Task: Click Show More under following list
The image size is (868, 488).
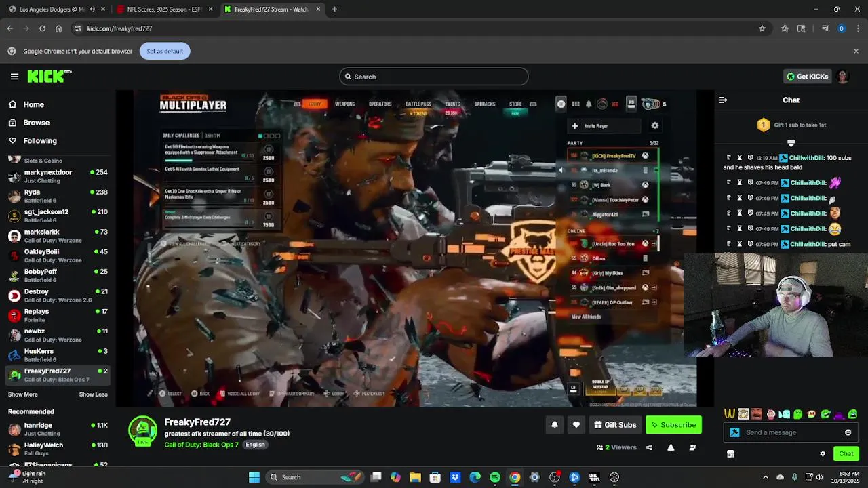Action: point(23,394)
